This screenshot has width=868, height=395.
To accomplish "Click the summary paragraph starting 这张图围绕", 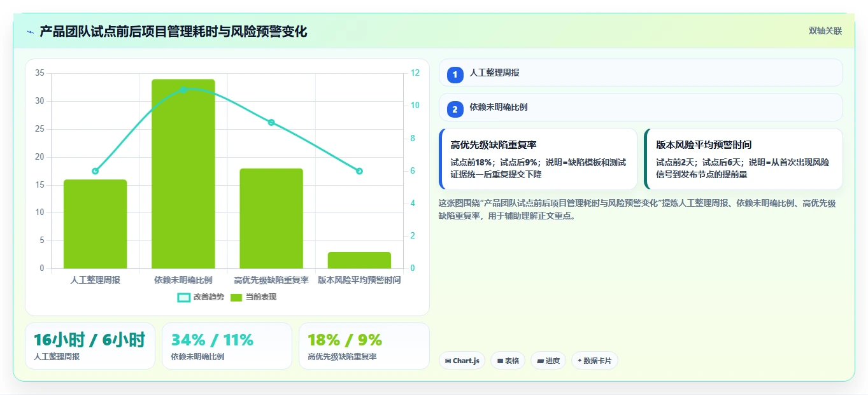I will (637, 209).
